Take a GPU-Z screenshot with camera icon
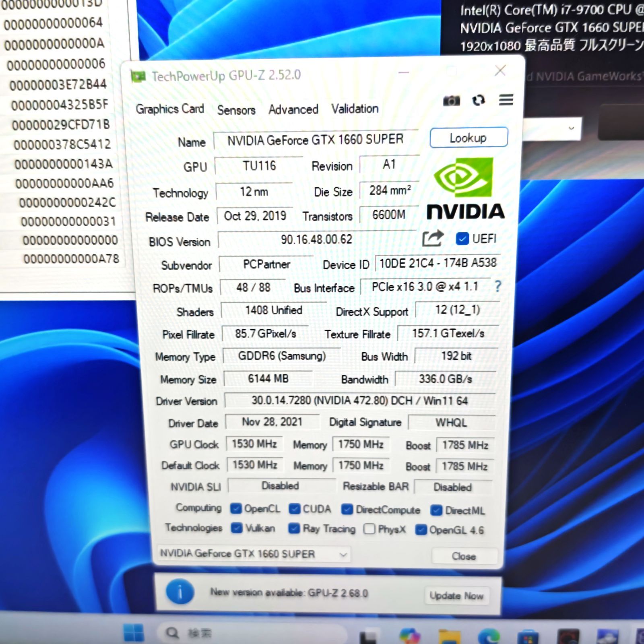This screenshot has height=644, width=644. coord(451,100)
